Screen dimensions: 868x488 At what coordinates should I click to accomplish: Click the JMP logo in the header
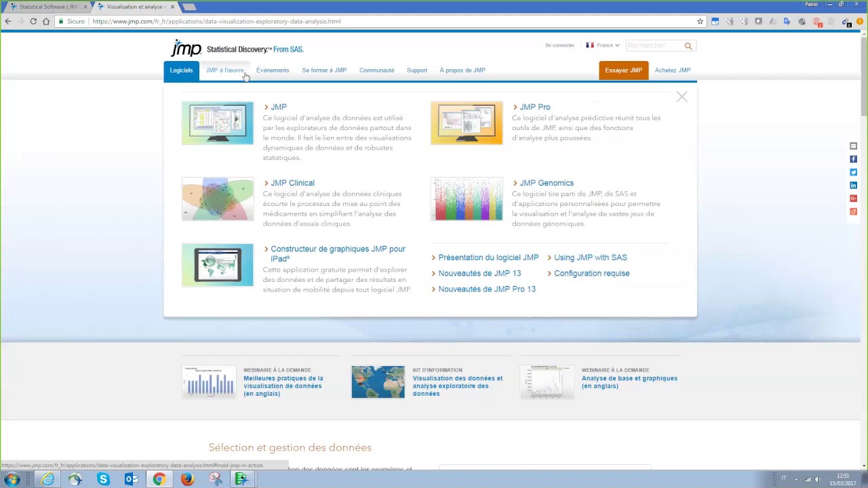click(186, 48)
